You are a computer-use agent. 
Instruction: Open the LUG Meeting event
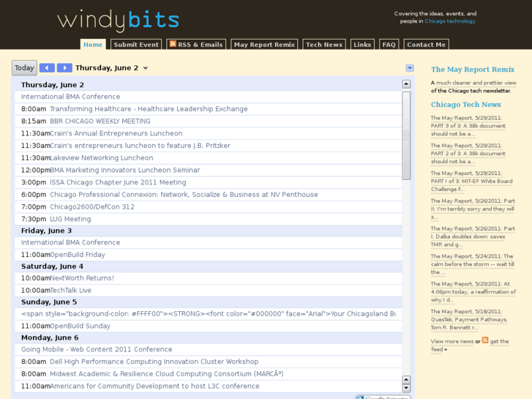tap(70, 219)
